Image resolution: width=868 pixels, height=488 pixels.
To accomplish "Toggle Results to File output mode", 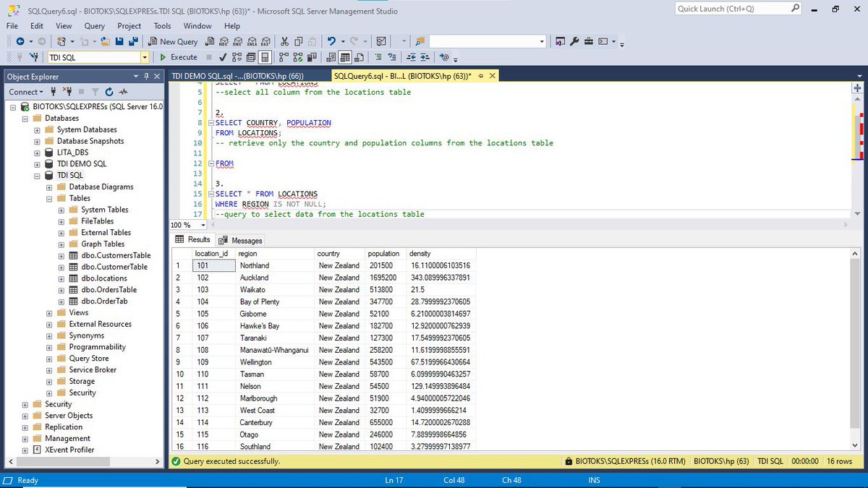I will (359, 57).
